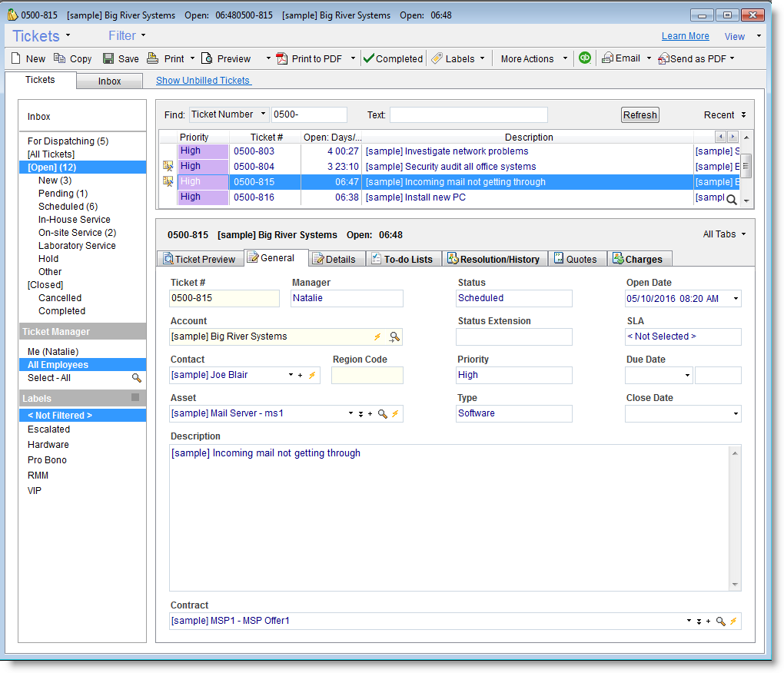Open the Show Unbilled Tickets link
784x673 pixels.
pyautogui.click(x=203, y=81)
